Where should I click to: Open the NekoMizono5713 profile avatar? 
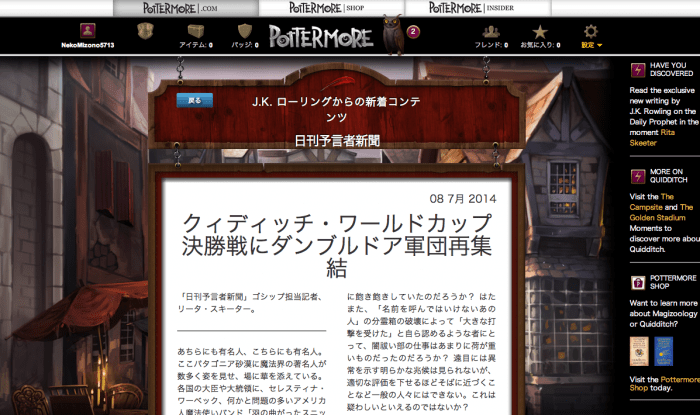pos(88,30)
